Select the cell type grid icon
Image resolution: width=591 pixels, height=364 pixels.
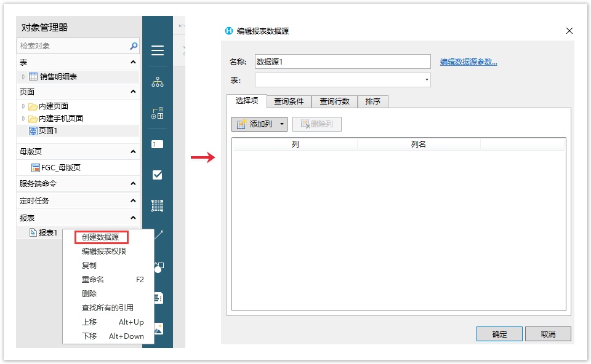(x=158, y=113)
